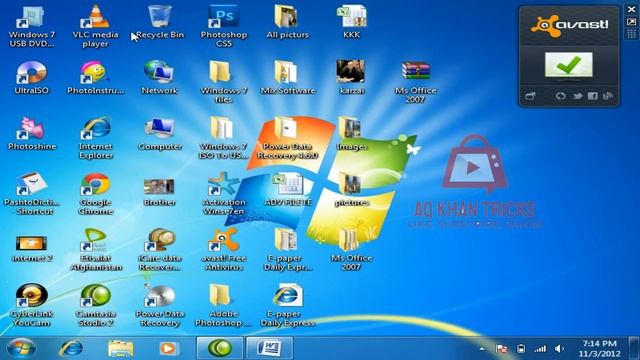The image size is (640, 360).
Task: Select the All picturs folder
Action: 287,22
